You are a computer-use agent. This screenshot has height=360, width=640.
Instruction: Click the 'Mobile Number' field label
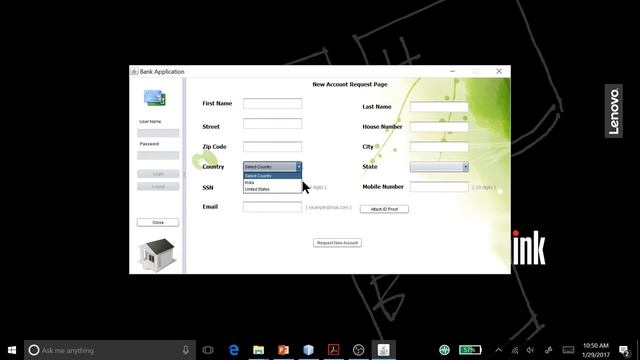point(383,187)
